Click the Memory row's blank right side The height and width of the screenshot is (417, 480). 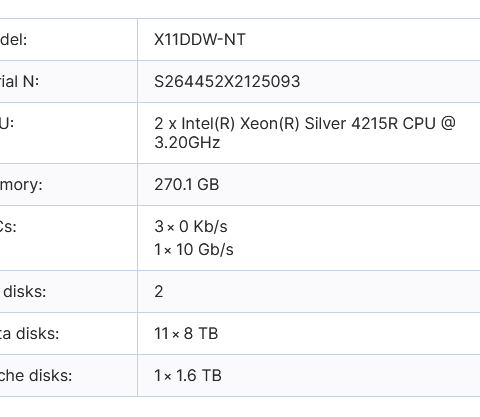click(349, 185)
